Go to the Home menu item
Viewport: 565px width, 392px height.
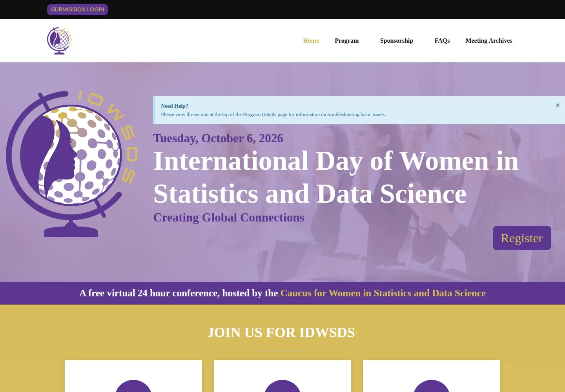pyautogui.click(x=311, y=41)
